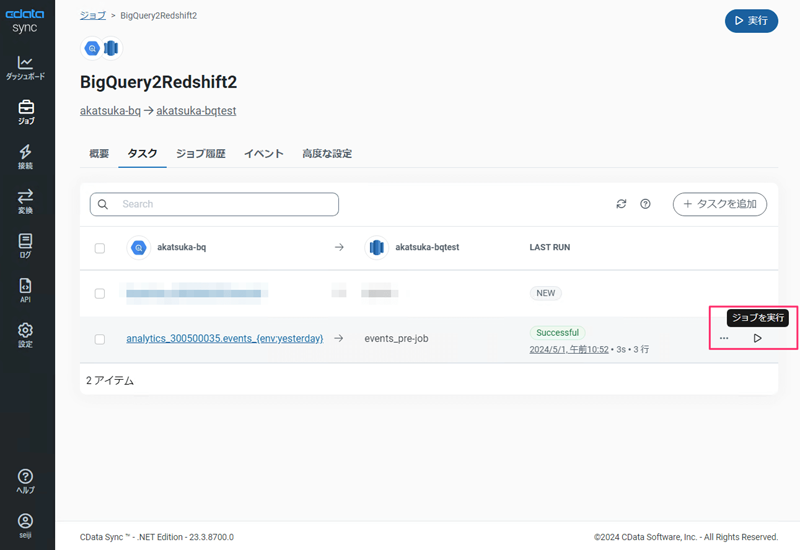The width and height of the screenshot is (800, 550).
Task: Open the three-dot menu for events_pre-job row
Action: 723,338
